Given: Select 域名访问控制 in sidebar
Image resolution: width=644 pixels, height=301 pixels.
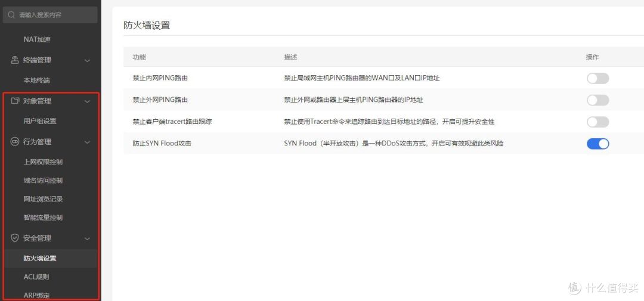Looking at the screenshot, I should pos(43,180).
